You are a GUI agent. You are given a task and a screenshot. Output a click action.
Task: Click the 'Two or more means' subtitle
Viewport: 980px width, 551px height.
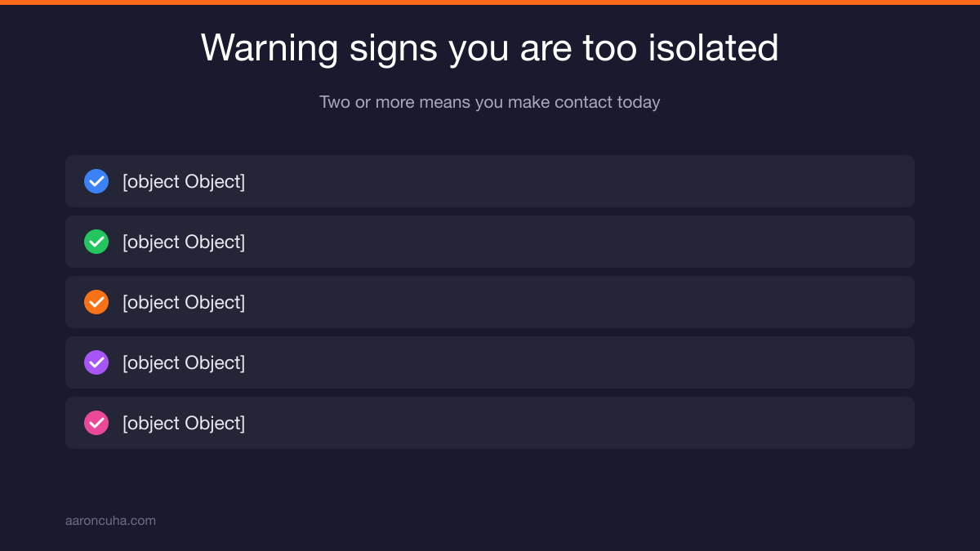click(x=490, y=102)
